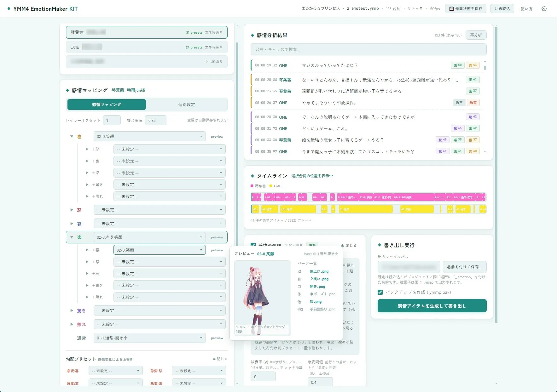Open the 怒 preset dropdown
This screenshot has width=557, height=392.
coord(160,210)
